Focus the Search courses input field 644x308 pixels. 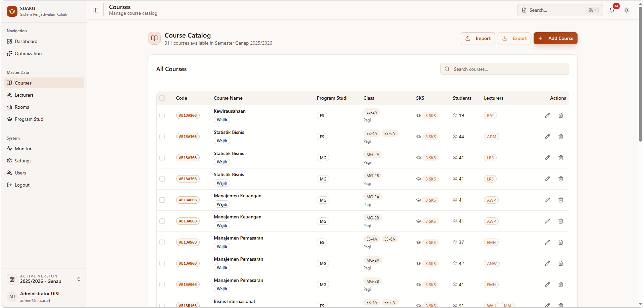pos(504,69)
